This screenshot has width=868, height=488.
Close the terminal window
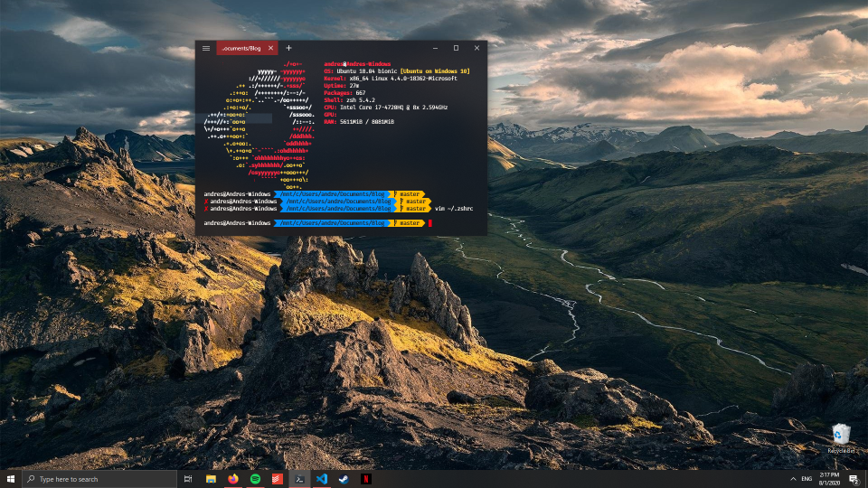tap(476, 48)
